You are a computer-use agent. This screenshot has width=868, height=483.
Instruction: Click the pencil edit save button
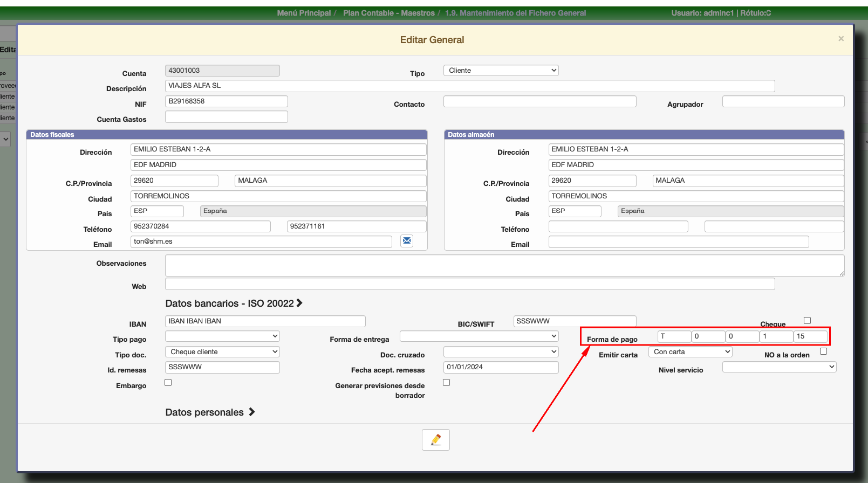(436, 440)
